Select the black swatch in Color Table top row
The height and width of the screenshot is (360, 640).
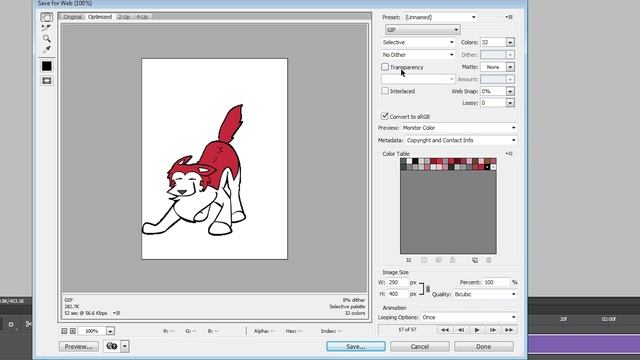click(416, 161)
